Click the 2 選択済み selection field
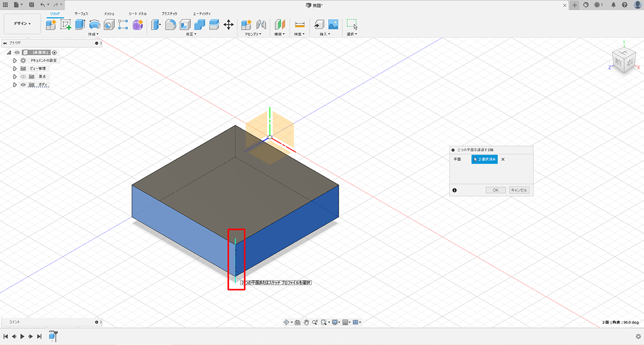 pos(485,159)
